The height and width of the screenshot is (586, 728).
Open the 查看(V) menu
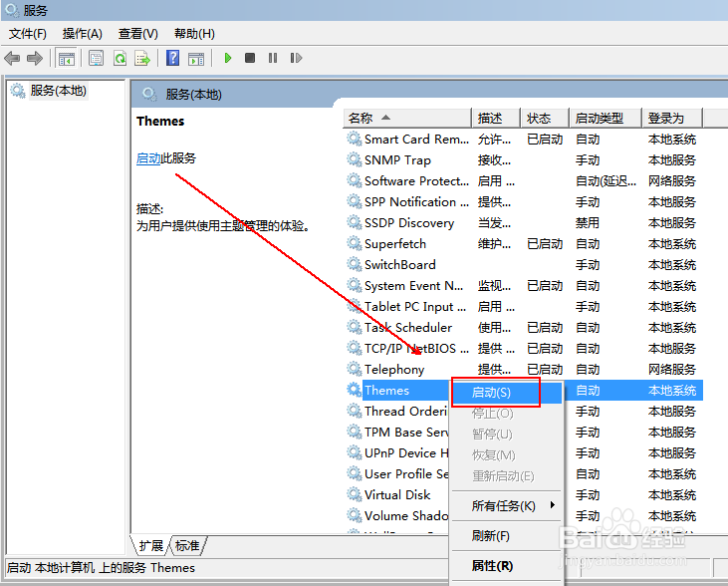tap(137, 34)
